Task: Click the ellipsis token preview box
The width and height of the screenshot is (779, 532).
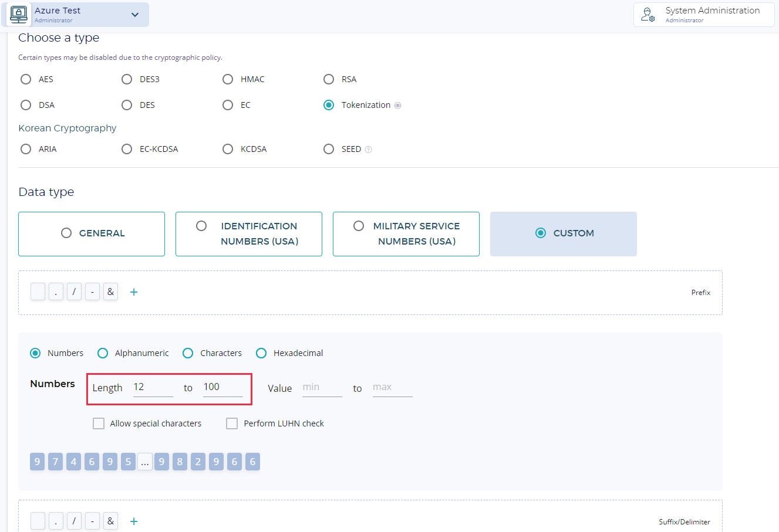Action: pyautogui.click(x=145, y=462)
